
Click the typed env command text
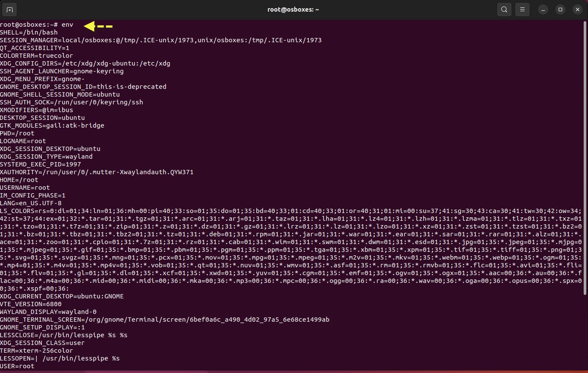click(67, 25)
